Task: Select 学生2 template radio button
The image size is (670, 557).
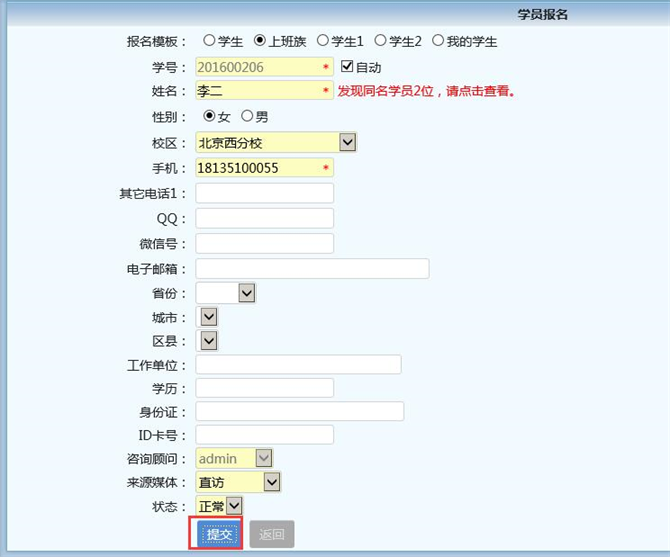Action: pos(380,41)
